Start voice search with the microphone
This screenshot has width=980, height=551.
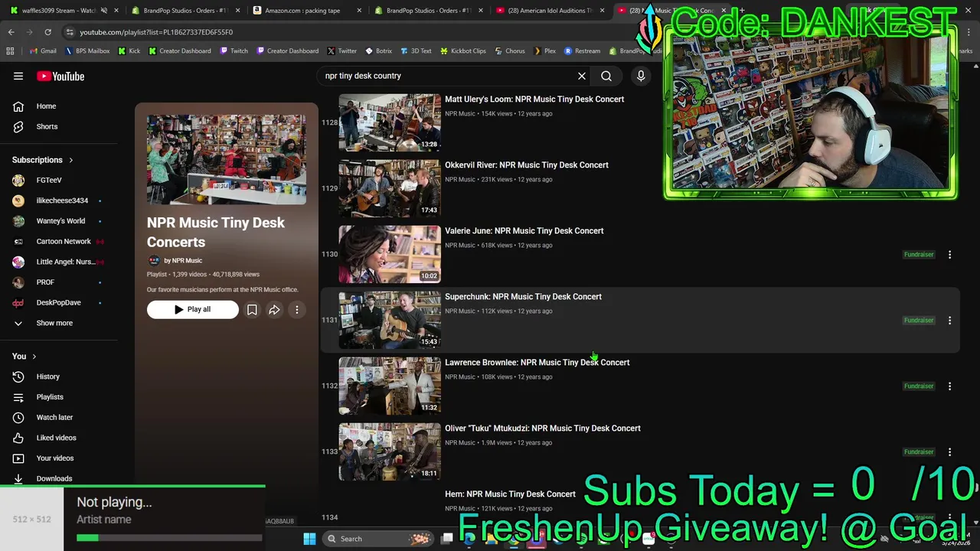(641, 76)
